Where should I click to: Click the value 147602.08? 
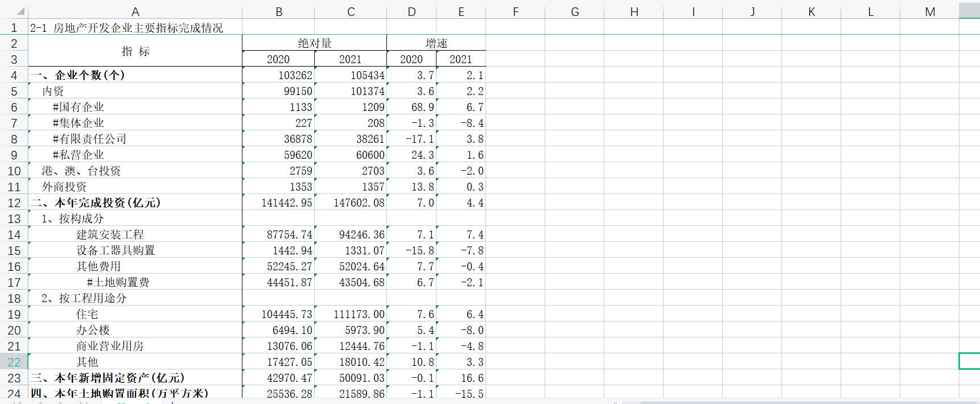[359, 203]
